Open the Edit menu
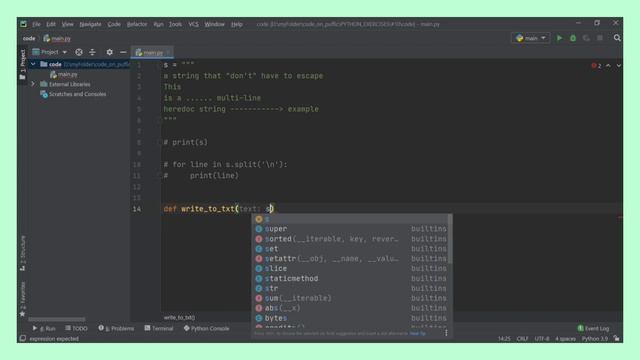640x360 pixels. point(51,24)
